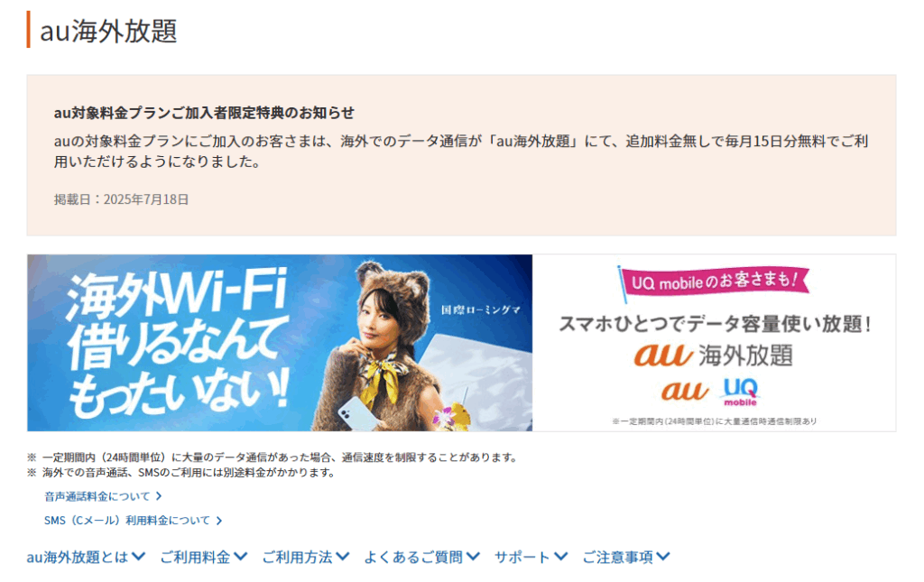The image size is (924, 582).
Task: Jump to the ご利用料金 section
Action: [x=195, y=557]
